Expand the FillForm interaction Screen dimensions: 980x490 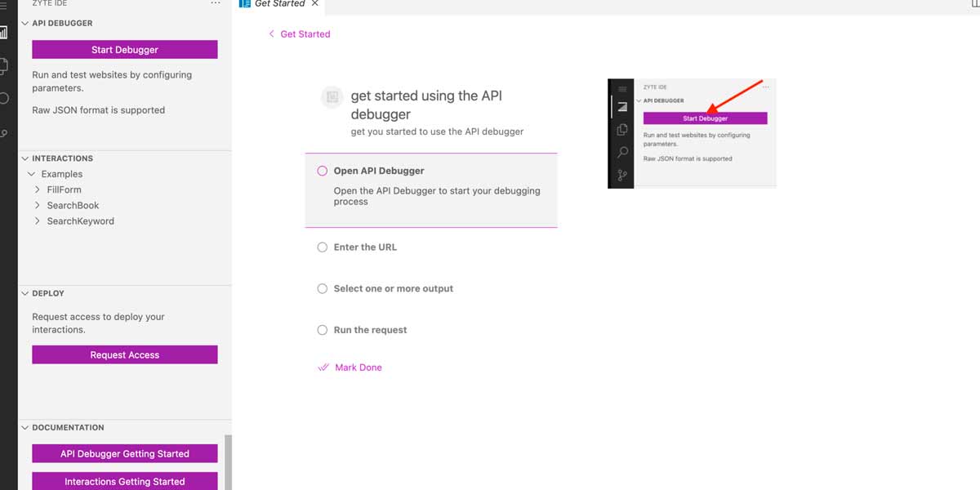click(38, 189)
